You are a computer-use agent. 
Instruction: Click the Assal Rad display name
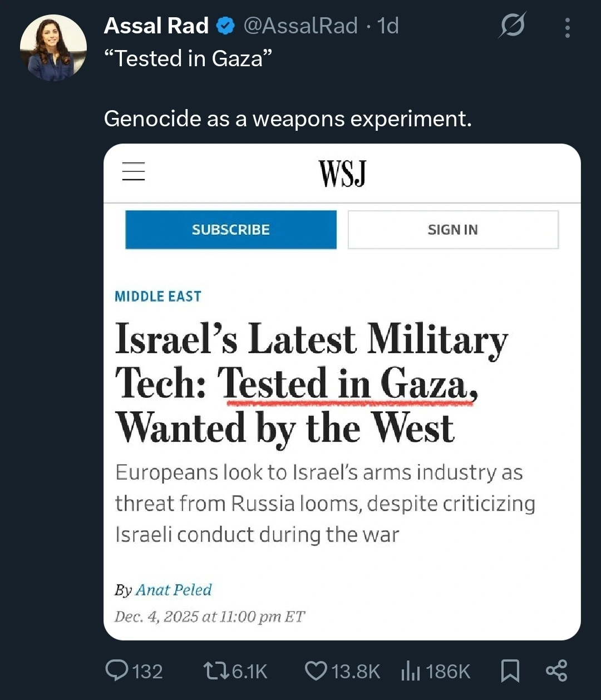coord(156,26)
